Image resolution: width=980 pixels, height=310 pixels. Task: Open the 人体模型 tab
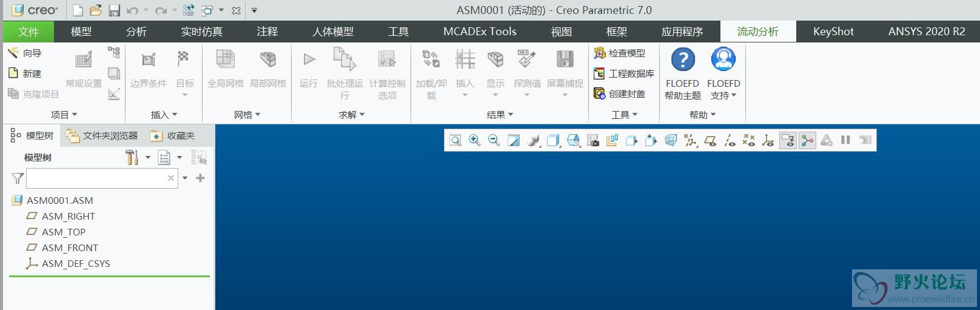pyautogui.click(x=332, y=32)
